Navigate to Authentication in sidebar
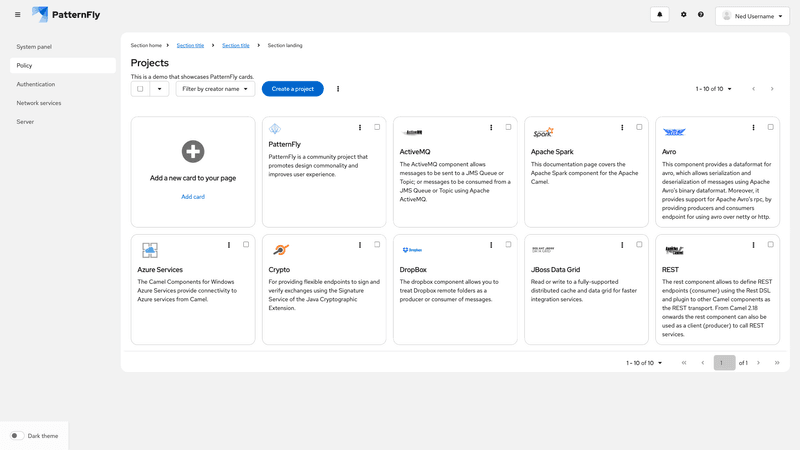 click(36, 84)
